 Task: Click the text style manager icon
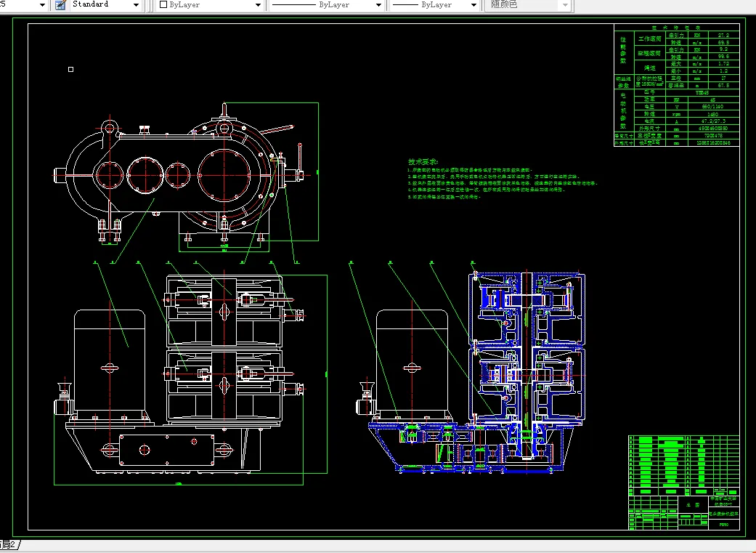pos(60,5)
